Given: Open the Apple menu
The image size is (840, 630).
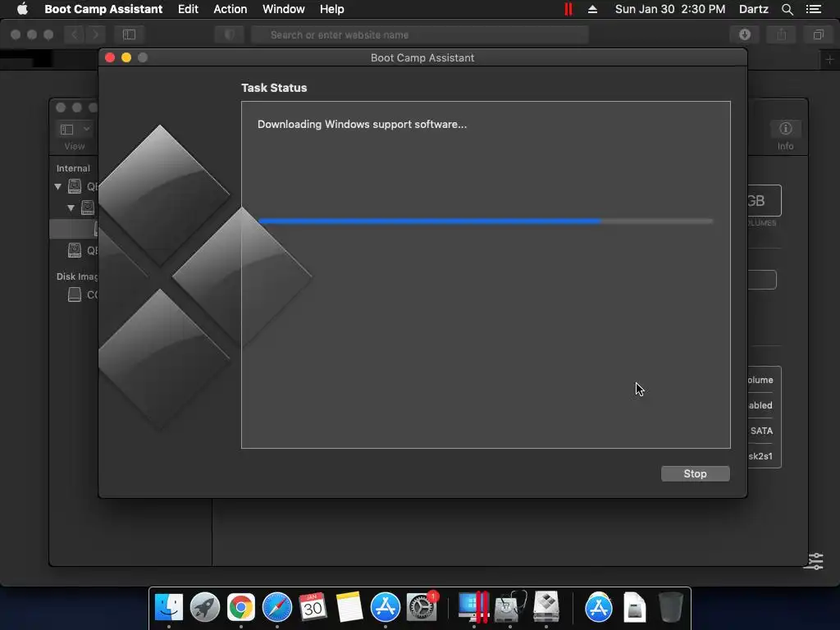Looking at the screenshot, I should pos(22,9).
